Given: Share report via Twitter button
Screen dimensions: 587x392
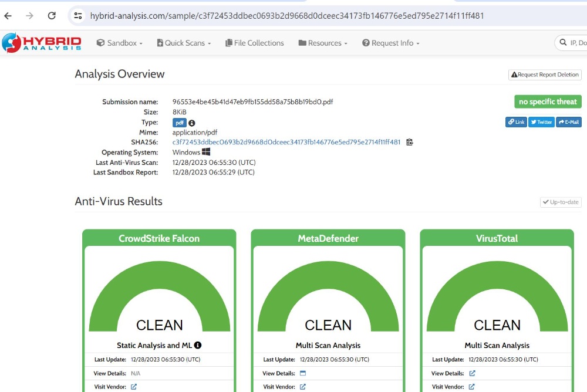Looking at the screenshot, I should [541, 122].
